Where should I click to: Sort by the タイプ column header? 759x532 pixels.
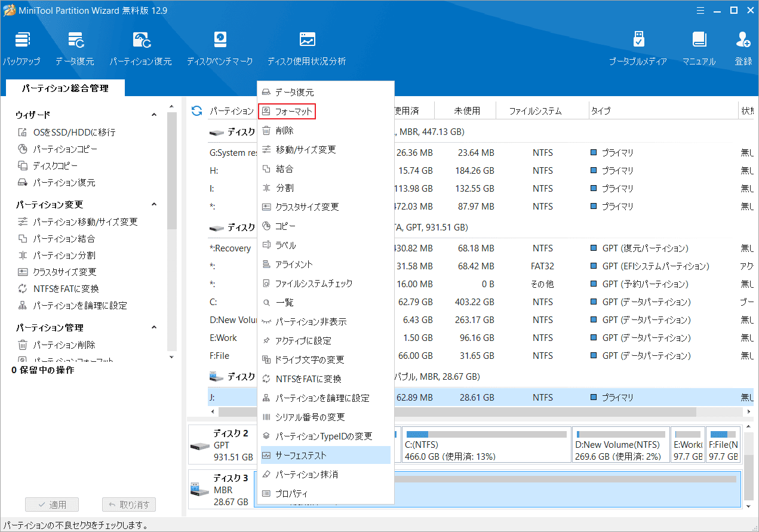(x=662, y=110)
